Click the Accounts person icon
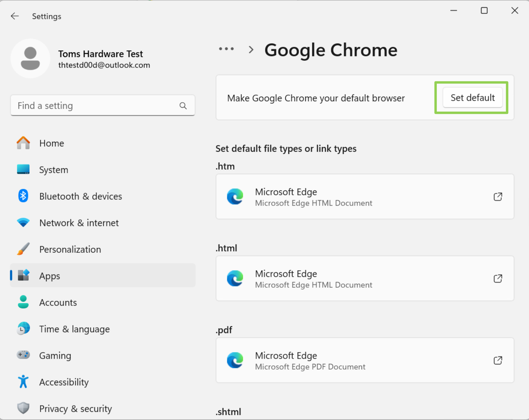Image resolution: width=529 pixels, height=420 pixels. click(23, 302)
